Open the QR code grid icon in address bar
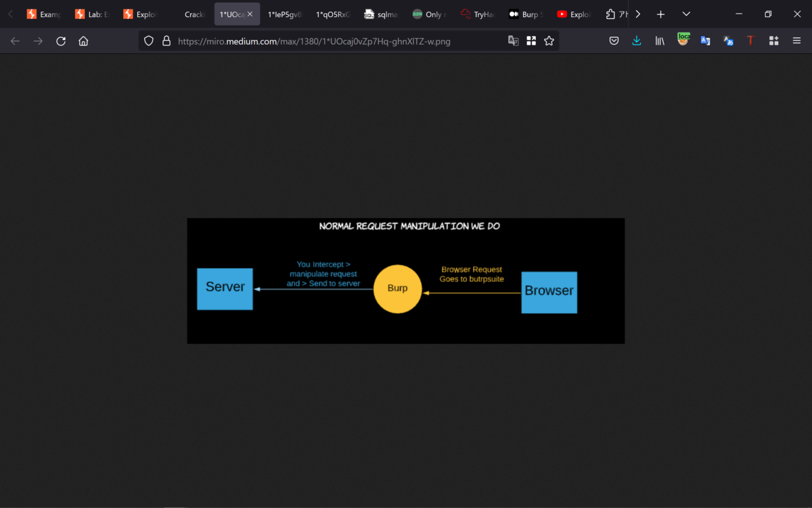 [x=531, y=41]
